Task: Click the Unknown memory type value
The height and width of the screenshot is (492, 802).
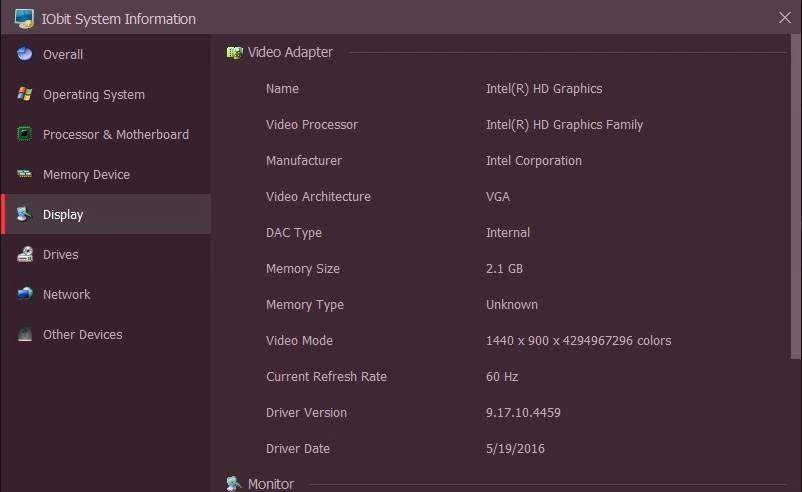Action: (x=511, y=305)
